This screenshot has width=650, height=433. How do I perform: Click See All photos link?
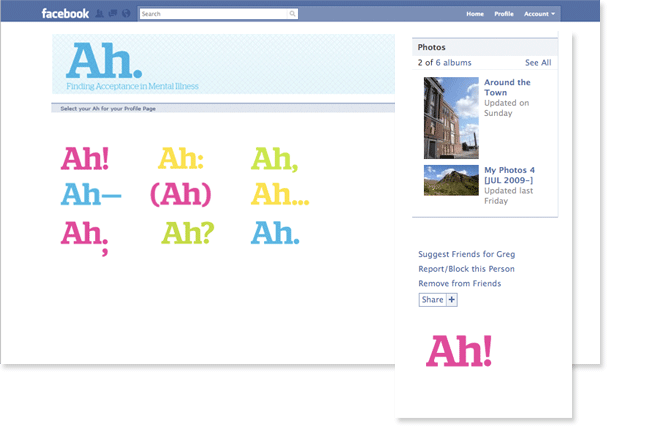coord(538,63)
